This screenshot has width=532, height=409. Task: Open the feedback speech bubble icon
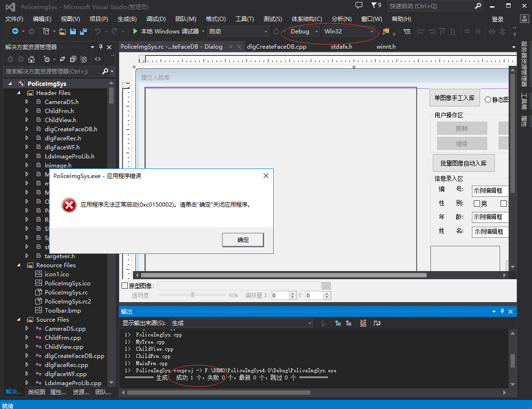[358, 5]
